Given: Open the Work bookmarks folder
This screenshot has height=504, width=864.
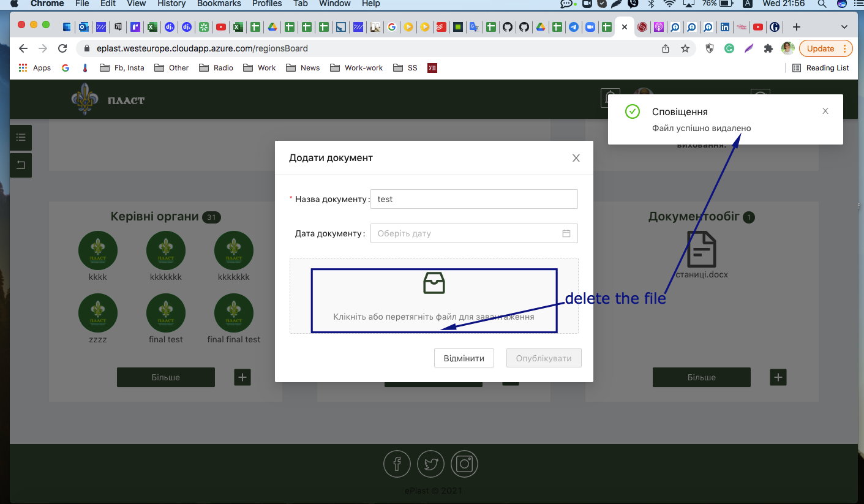Looking at the screenshot, I should [260, 67].
